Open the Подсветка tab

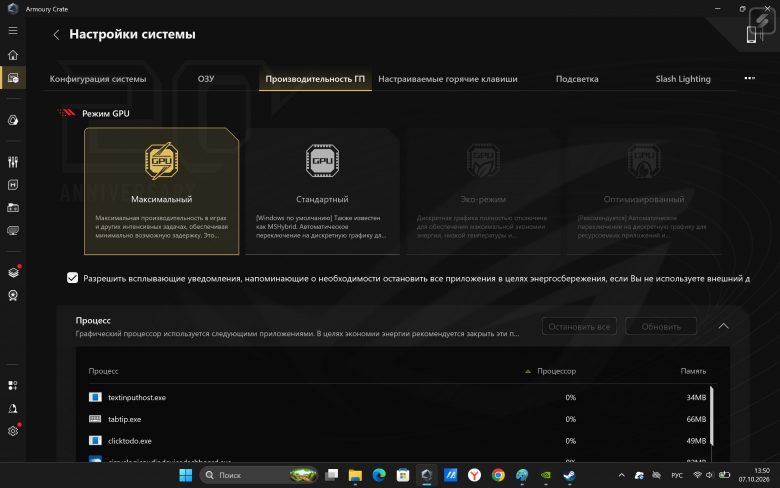pos(577,79)
